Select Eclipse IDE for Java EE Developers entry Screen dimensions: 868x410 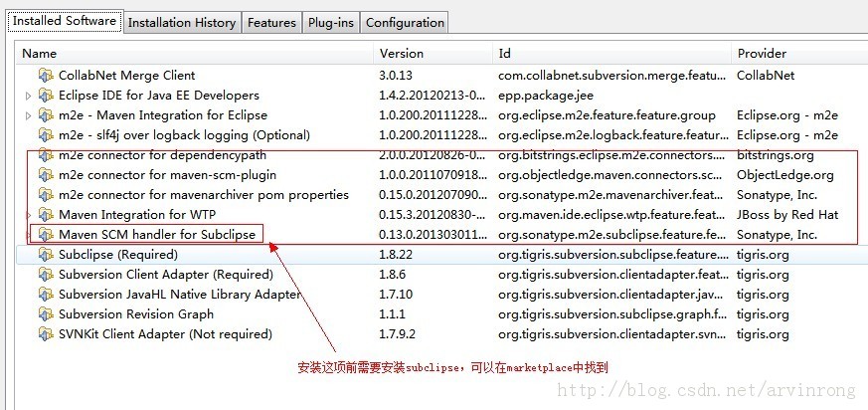click(x=159, y=96)
